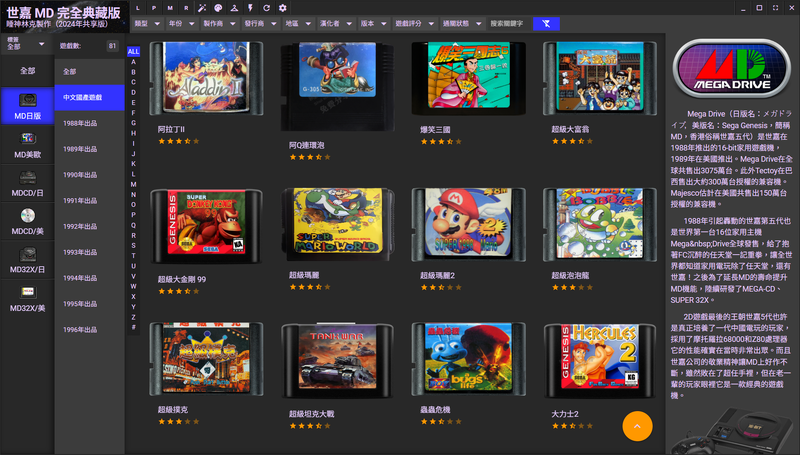Click the P button in top toolbar
The height and width of the screenshot is (455, 800).
point(154,8)
